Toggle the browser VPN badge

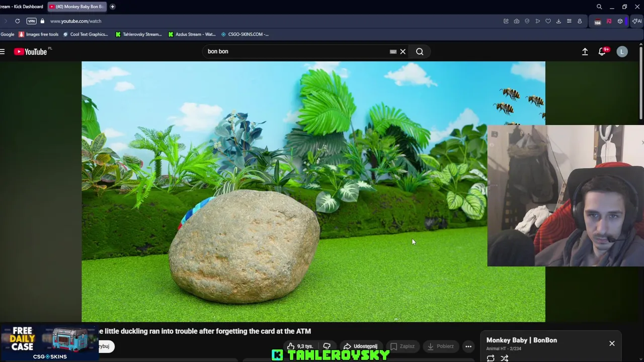pyautogui.click(x=31, y=21)
